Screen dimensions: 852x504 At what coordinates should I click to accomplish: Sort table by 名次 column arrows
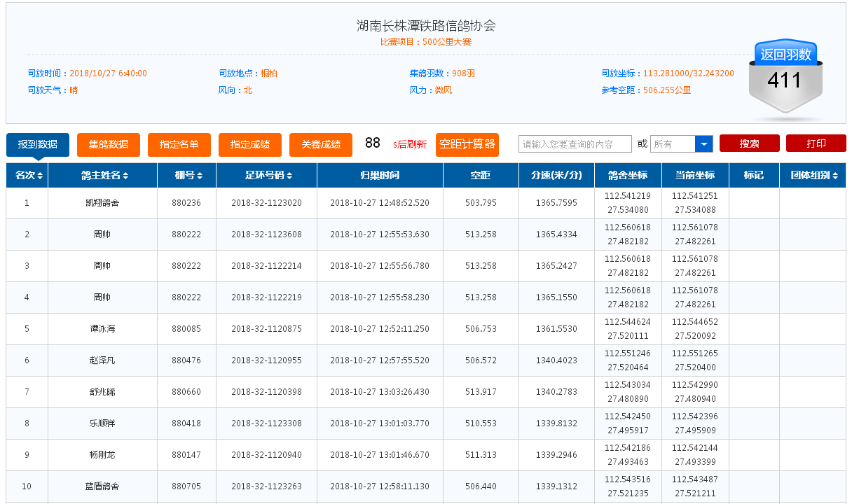coord(40,176)
